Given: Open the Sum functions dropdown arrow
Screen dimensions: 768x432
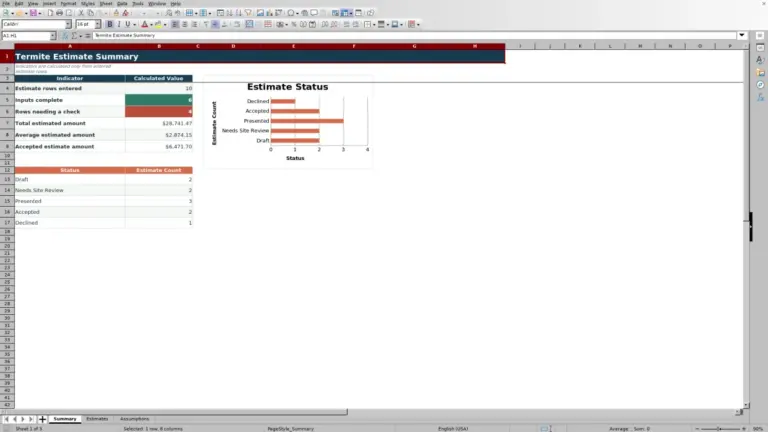Looking at the screenshot, I should point(80,36).
